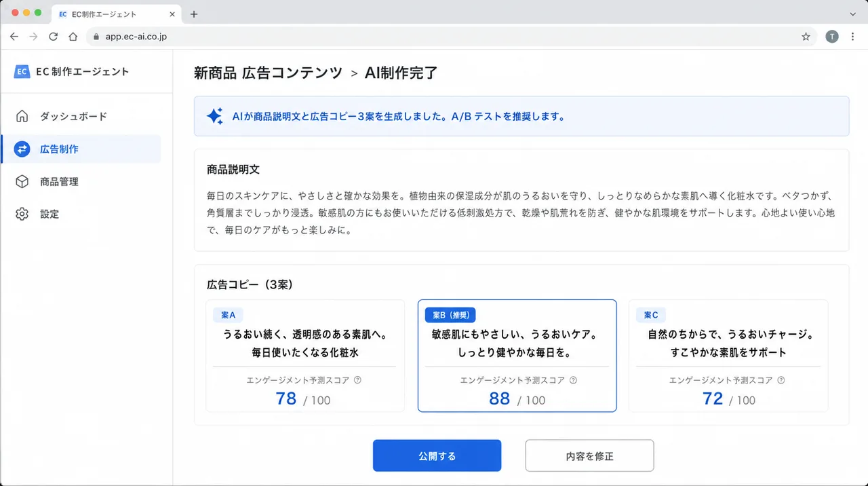Click the 商品管理 cube icon
The height and width of the screenshot is (486, 868).
point(22,181)
